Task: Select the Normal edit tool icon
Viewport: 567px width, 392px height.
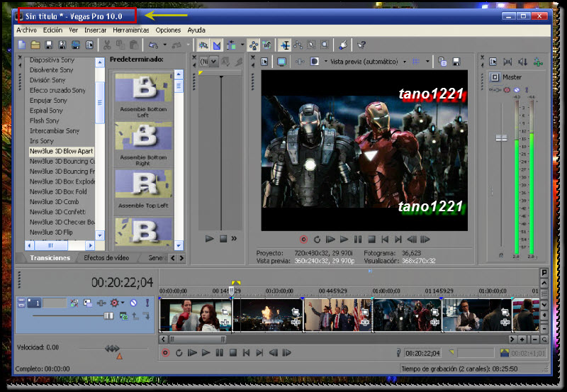Action: click(285, 45)
